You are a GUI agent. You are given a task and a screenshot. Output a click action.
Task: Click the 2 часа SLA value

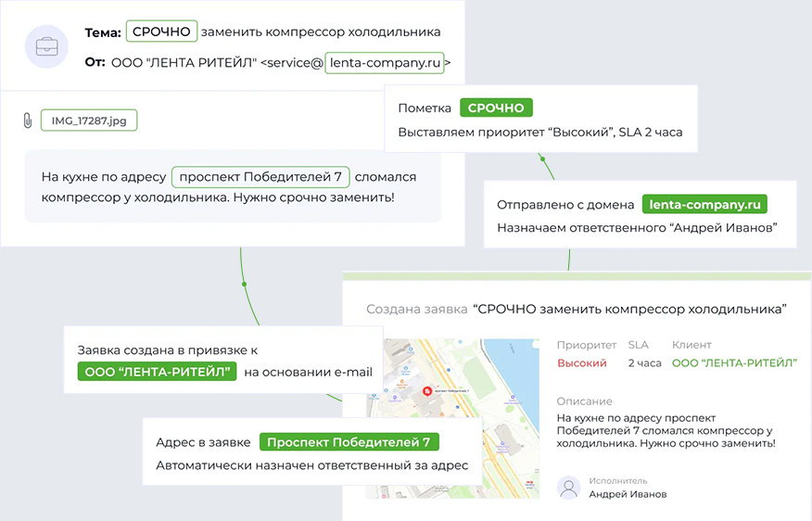tap(644, 363)
